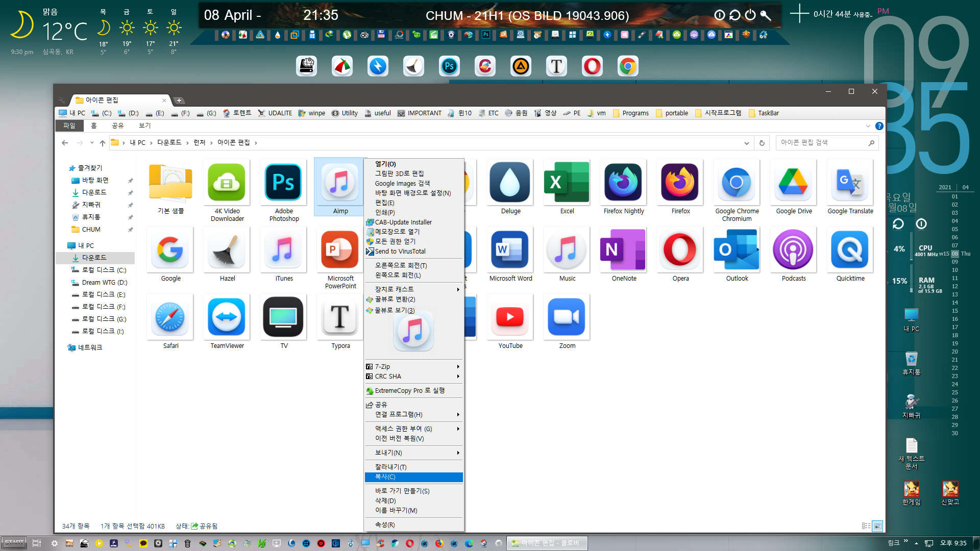Image resolution: width=980 pixels, height=551 pixels.
Task: Select the Opera icon file
Action: click(680, 254)
